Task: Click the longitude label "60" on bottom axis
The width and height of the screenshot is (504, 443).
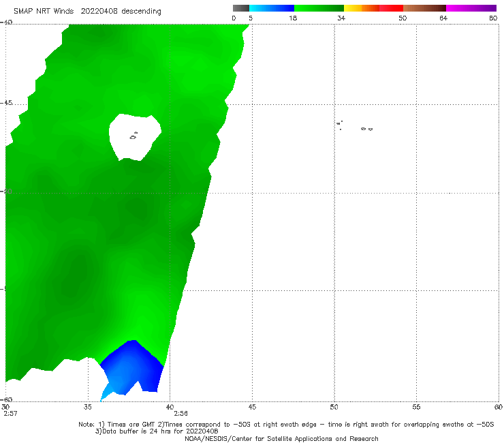Action: coord(499,407)
